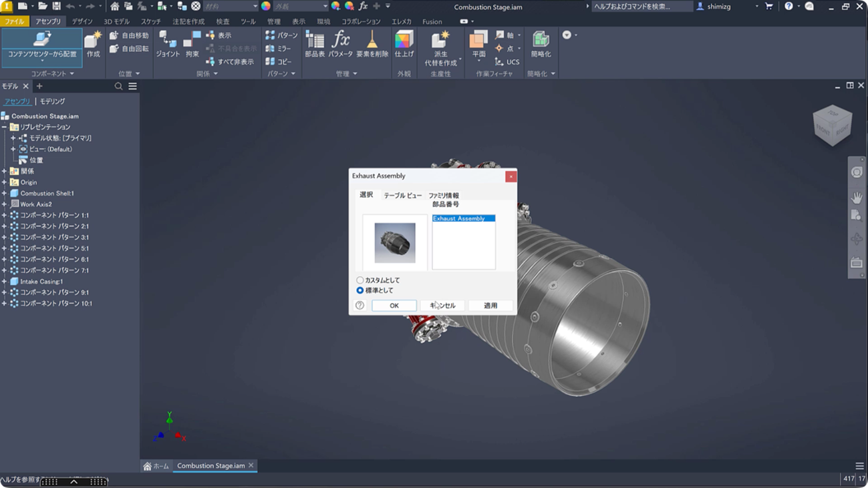This screenshot has height=488, width=868.
Task: Select the カスタムとして radio button
Action: coord(360,280)
